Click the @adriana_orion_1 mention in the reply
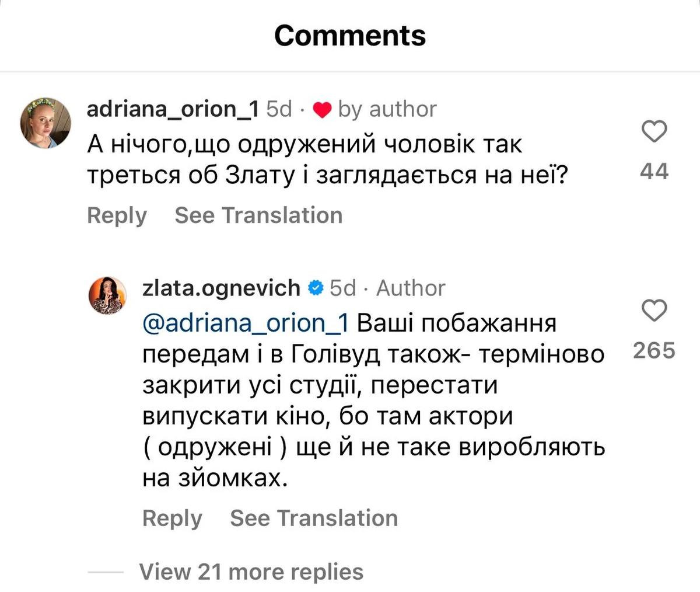This screenshot has width=700, height=592. coord(245,323)
